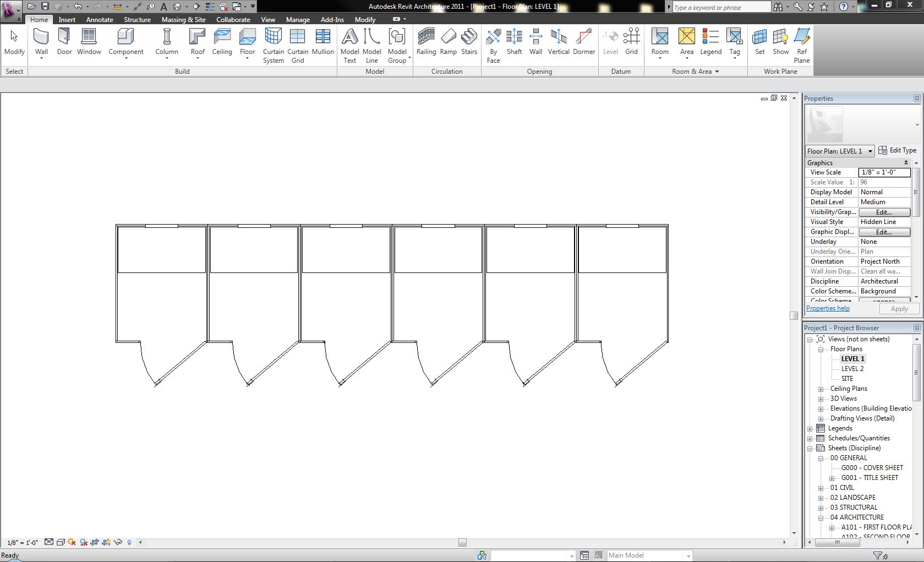Click the horizontal scrollbar thumb below the drawing
Image resolution: width=924 pixels, height=562 pixels.
coord(462,542)
